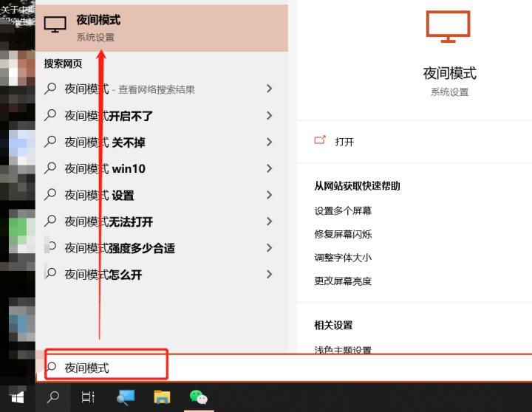This screenshot has height=412, width=532.
Task: Expand chevron for 夜间模式 关不掉 row
Action: [270, 142]
